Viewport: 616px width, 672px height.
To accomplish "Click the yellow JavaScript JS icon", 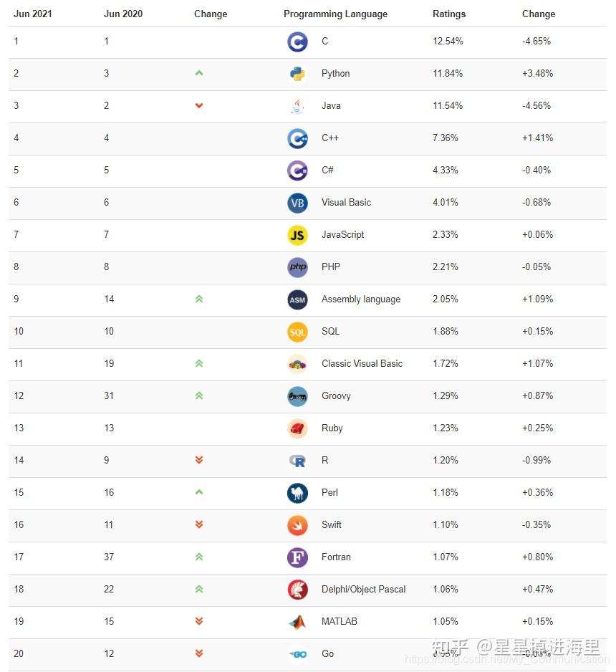I will pyautogui.click(x=297, y=235).
